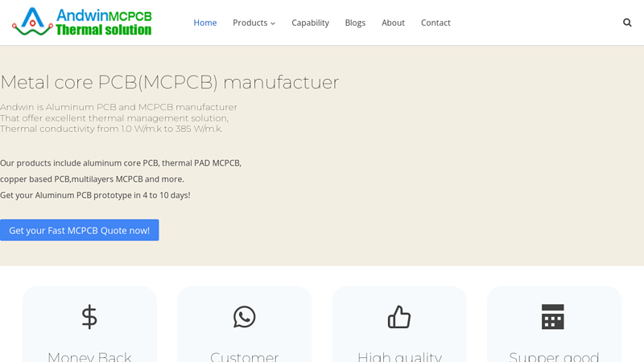Click the High quality card title
This screenshot has height=362, width=644.
(399, 356)
